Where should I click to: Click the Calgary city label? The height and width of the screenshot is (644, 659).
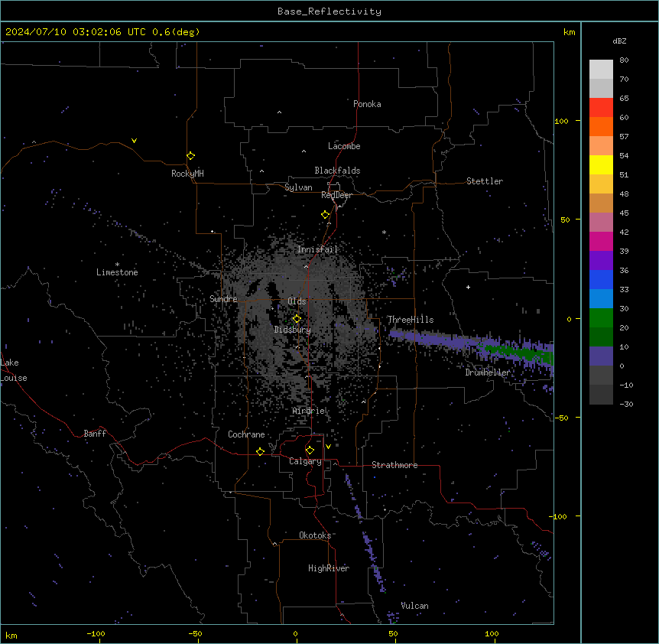click(305, 461)
